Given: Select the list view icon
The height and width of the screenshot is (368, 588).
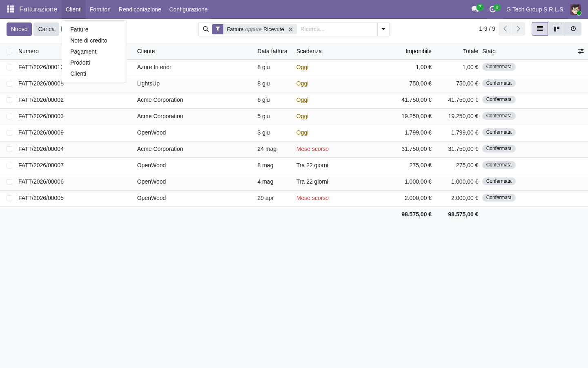Looking at the screenshot, I should (x=540, y=29).
